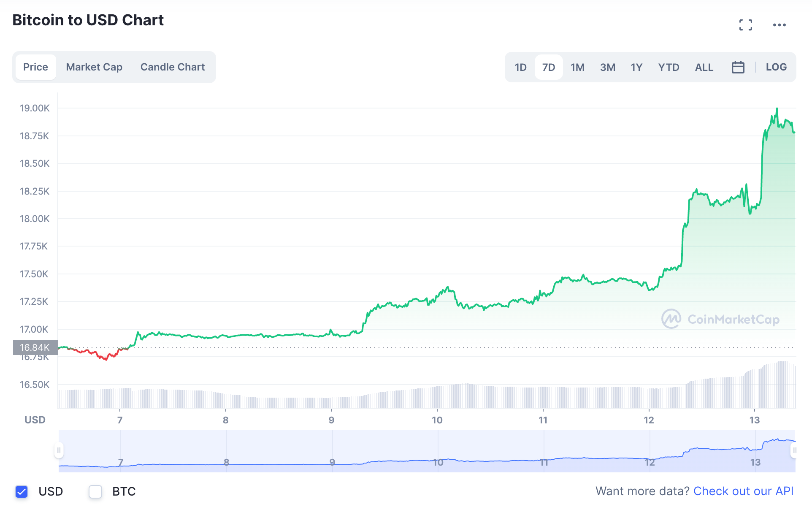Grab the left range slider handle
The width and height of the screenshot is (812, 515).
tap(59, 450)
